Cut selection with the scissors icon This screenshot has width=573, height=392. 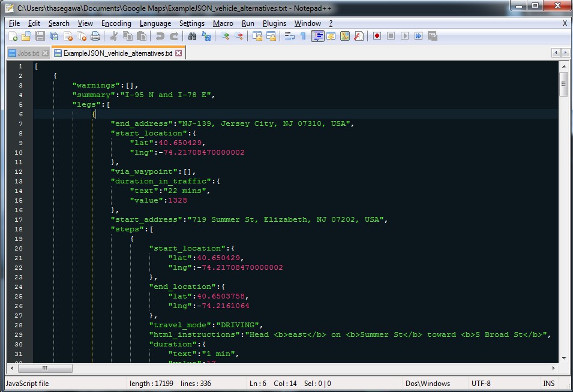click(113, 36)
